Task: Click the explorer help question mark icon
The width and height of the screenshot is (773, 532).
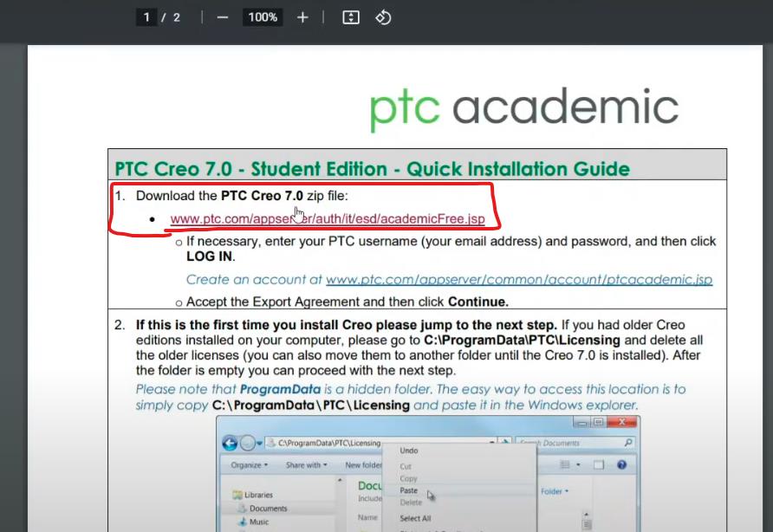Action: pyautogui.click(x=621, y=465)
